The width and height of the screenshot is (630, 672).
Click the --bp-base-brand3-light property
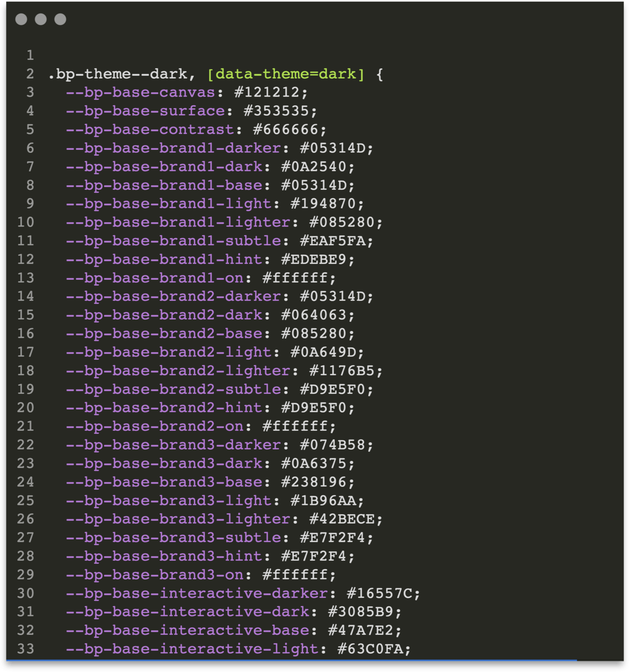[169, 501]
